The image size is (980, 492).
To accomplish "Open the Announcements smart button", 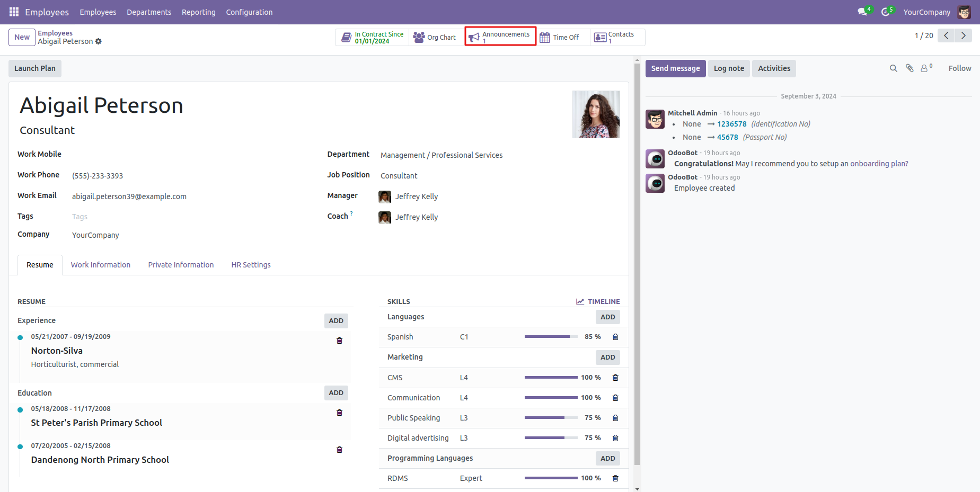I will click(x=500, y=37).
